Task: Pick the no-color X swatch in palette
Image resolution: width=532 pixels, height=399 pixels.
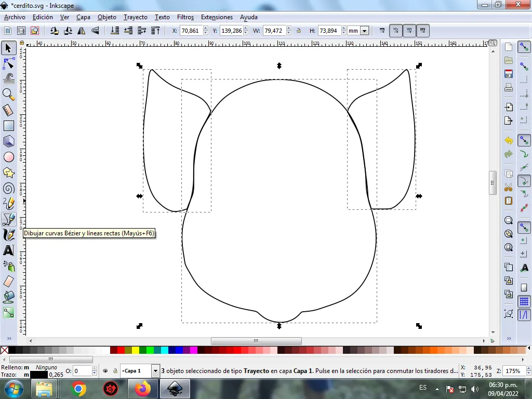Action: coord(4,350)
